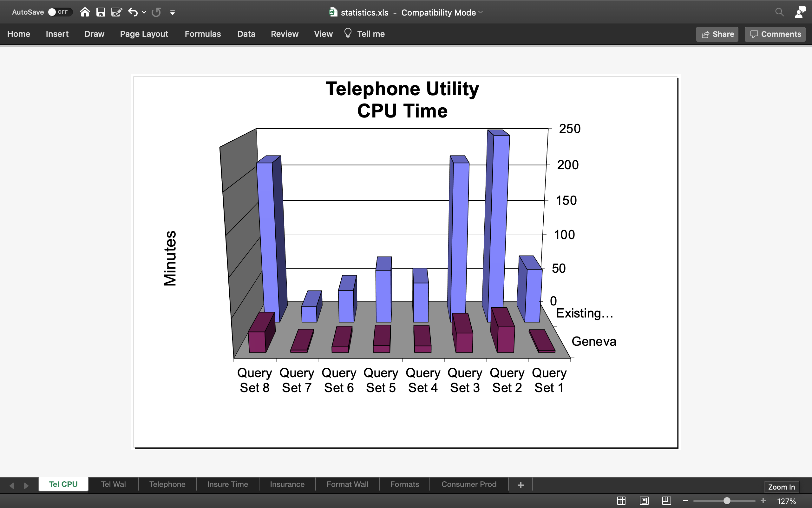The width and height of the screenshot is (812, 508).
Task: Click the Save As edit icon
Action: click(116, 12)
